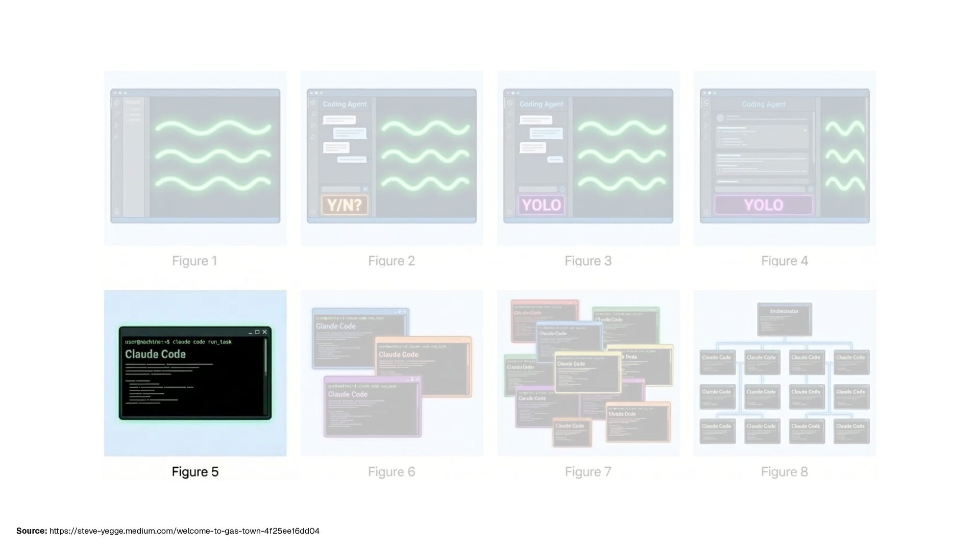Close the Figure 5 terminal window

tap(264, 332)
